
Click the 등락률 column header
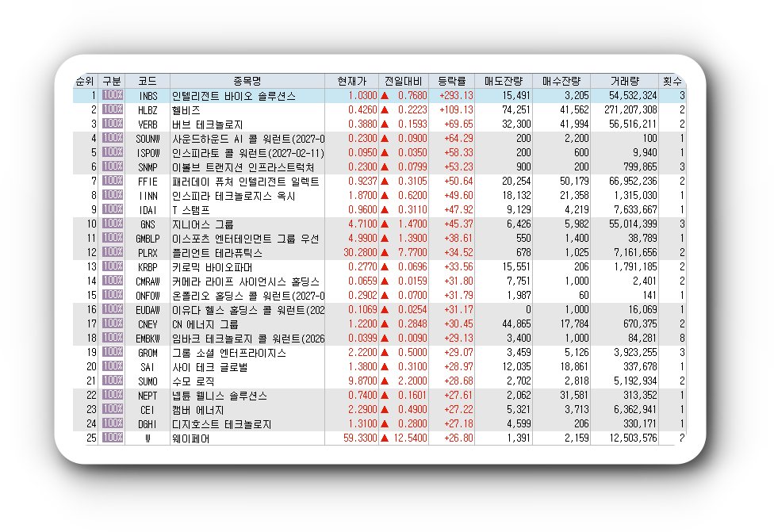click(x=452, y=82)
